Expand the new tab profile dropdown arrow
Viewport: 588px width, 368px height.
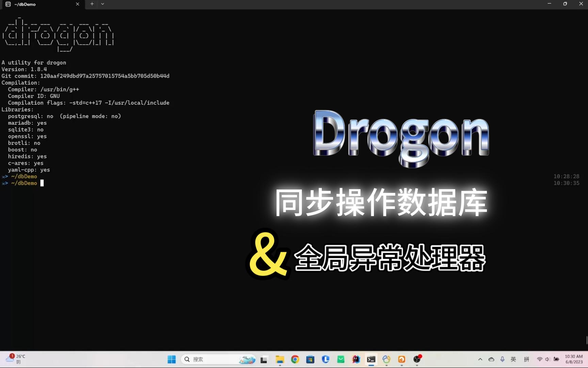click(x=102, y=4)
